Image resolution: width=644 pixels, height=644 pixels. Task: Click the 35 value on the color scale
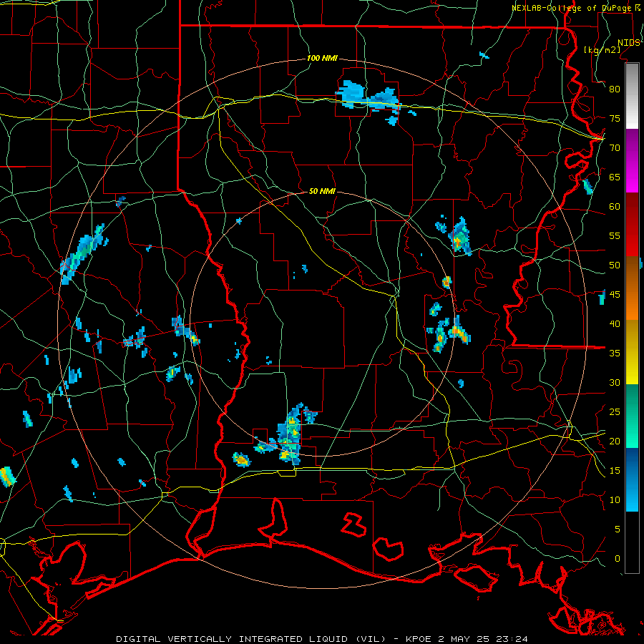[615, 353]
